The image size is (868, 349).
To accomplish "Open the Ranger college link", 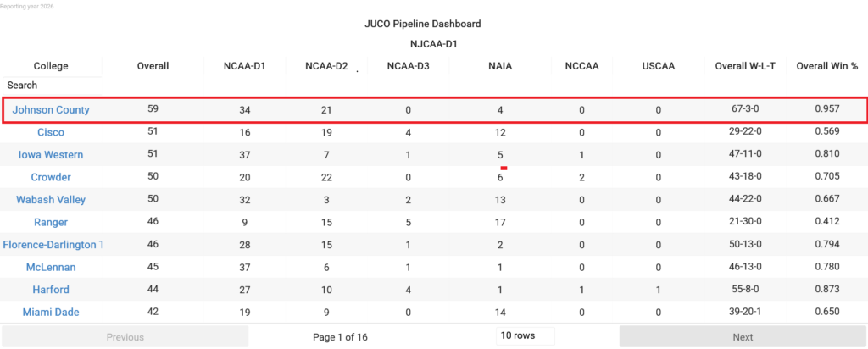I will point(51,222).
